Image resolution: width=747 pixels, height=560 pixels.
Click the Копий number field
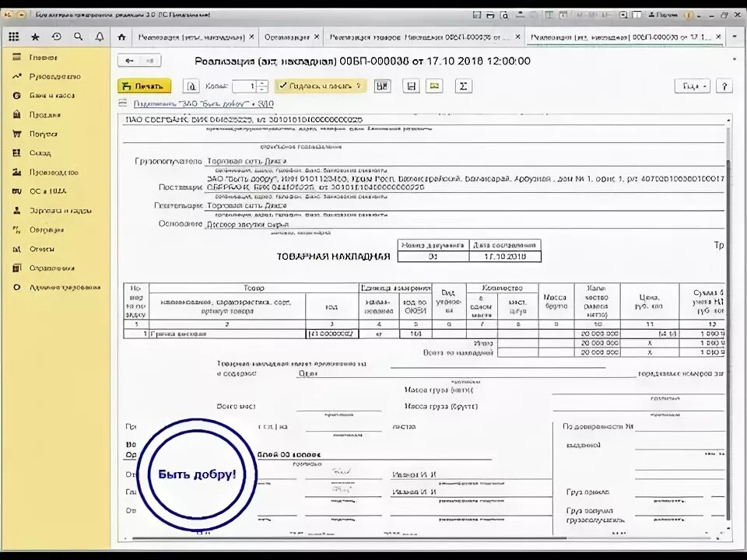244,86
